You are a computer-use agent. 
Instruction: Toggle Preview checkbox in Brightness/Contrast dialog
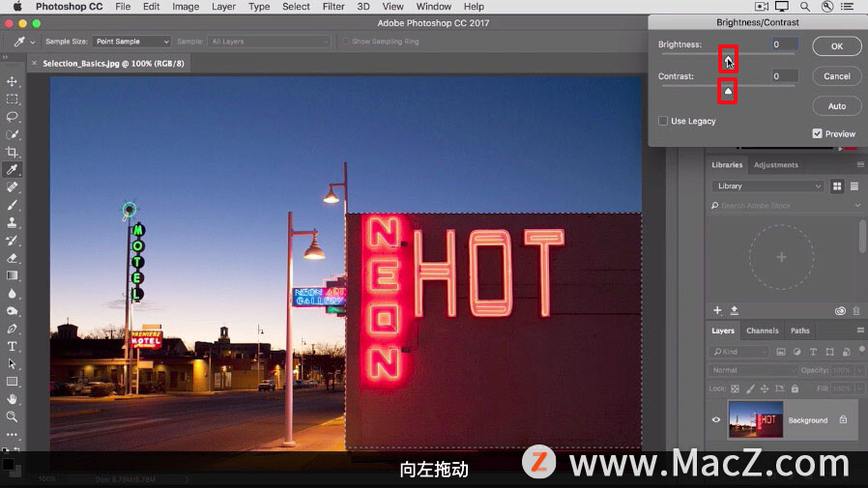pyautogui.click(x=817, y=133)
